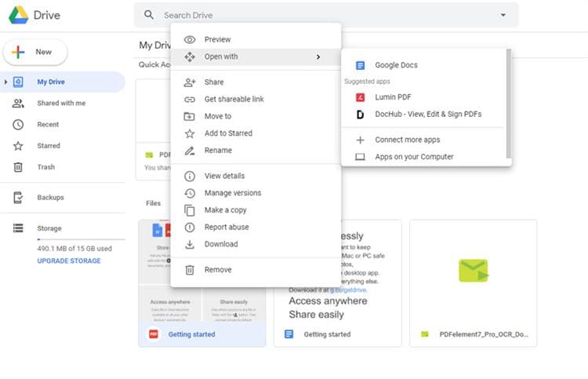Viewport: 588px width, 379px height.
Task: Choose Remove from the context menu
Action: [x=256, y=270]
